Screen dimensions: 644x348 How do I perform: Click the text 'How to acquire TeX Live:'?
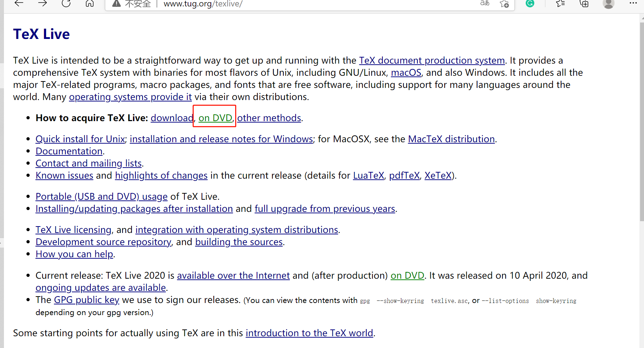pyautogui.click(x=92, y=118)
